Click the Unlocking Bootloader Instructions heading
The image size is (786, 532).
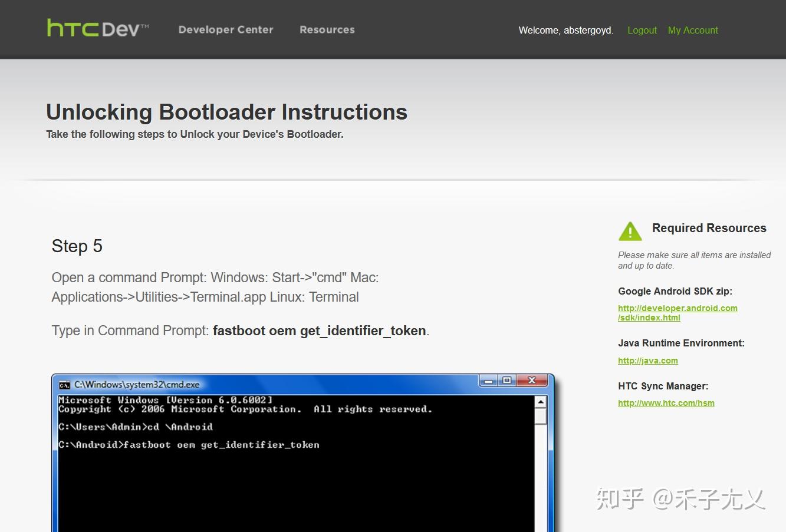point(226,111)
